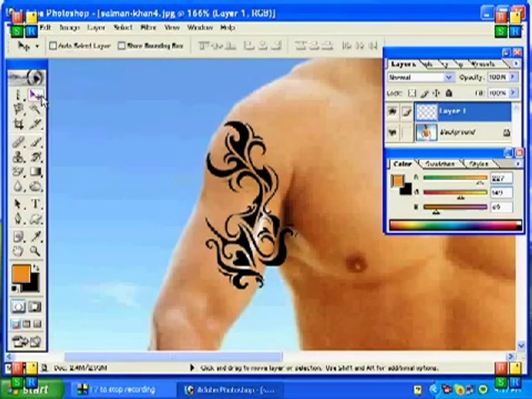Click the Windows start button

click(31, 390)
